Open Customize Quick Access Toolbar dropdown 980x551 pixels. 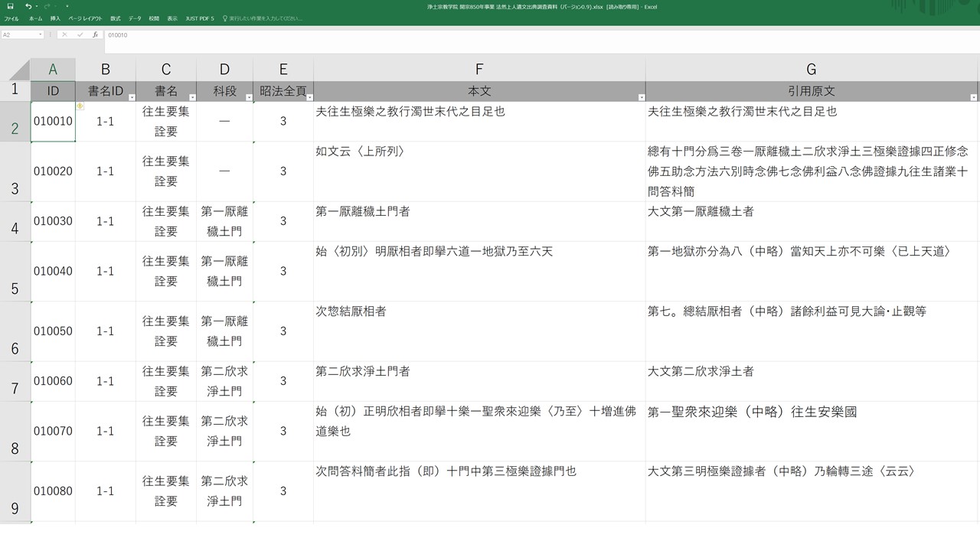[x=67, y=6]
